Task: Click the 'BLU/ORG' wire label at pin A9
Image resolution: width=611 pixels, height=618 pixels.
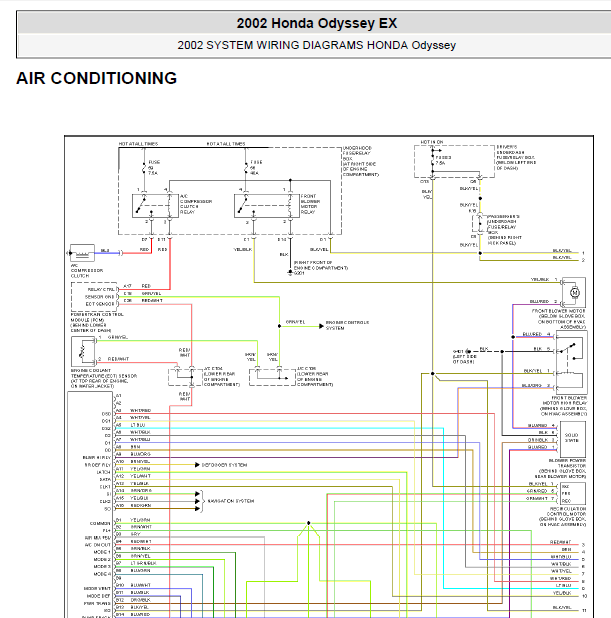Action: [x=140, y=454]
